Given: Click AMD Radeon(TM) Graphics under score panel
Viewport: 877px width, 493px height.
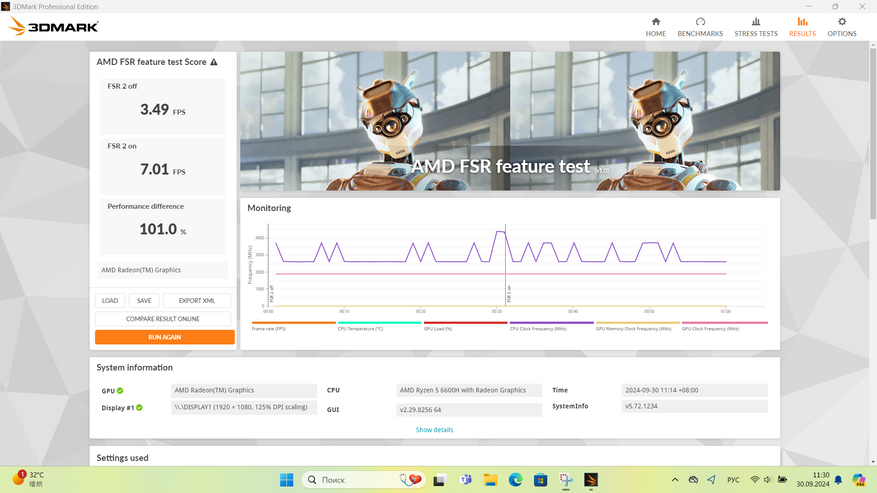Looking at the screenshot, I should point(163,270).
